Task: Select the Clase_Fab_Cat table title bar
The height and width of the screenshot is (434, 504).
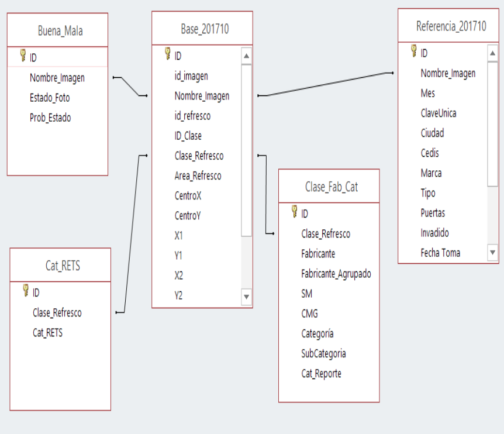Action: click(x=329, y=187)
